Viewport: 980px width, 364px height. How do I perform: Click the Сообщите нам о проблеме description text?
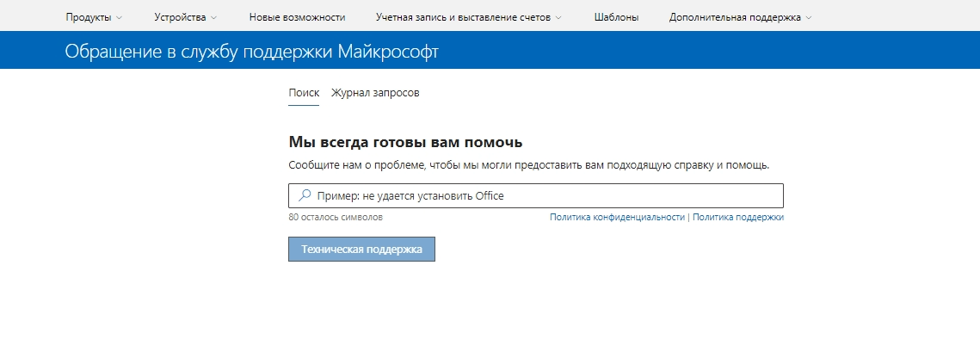pyautogui.click(x=529, y=166)
